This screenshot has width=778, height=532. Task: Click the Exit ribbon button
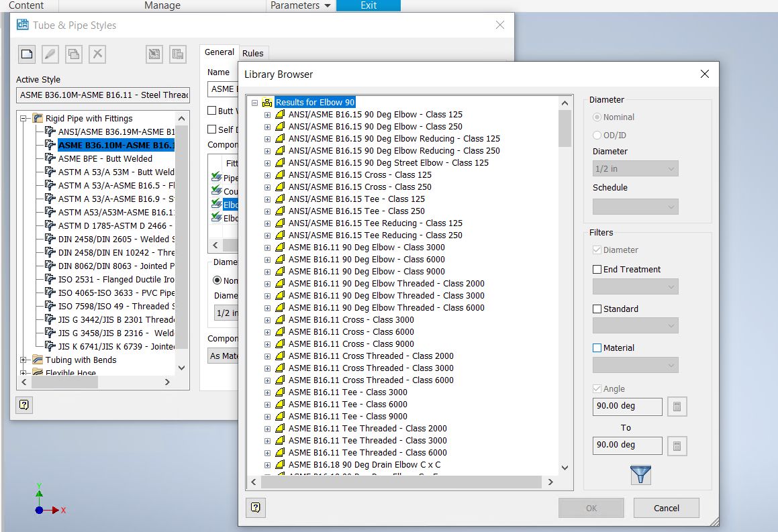[368, 5]
